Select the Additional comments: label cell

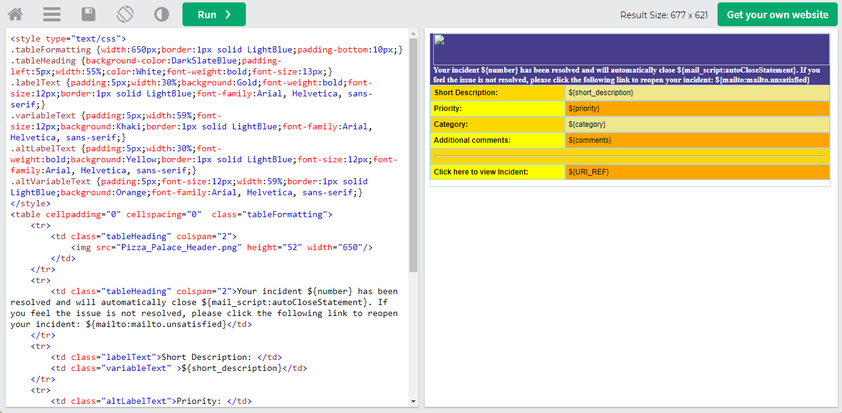click(x=498, y=140)
